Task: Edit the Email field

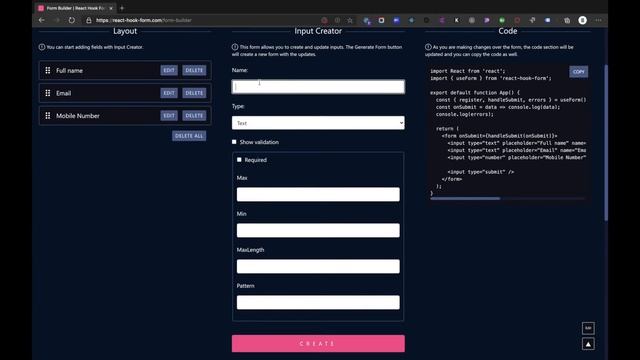Action: (169, 93)
